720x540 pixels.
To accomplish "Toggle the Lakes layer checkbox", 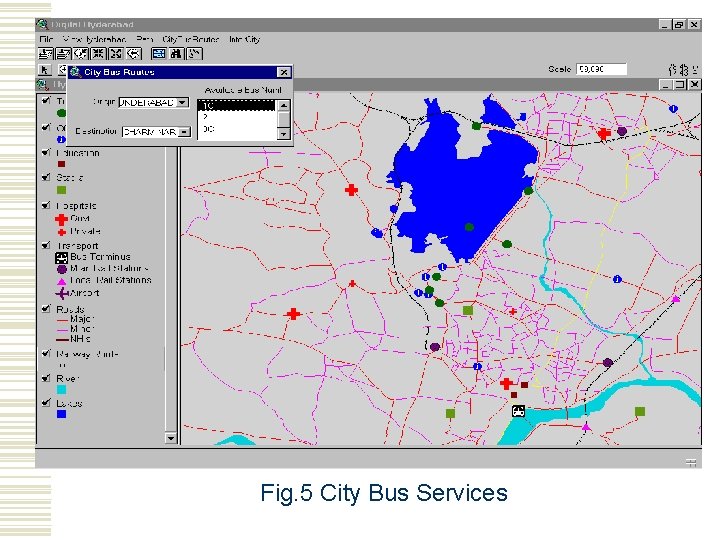I will click(46, 403).
